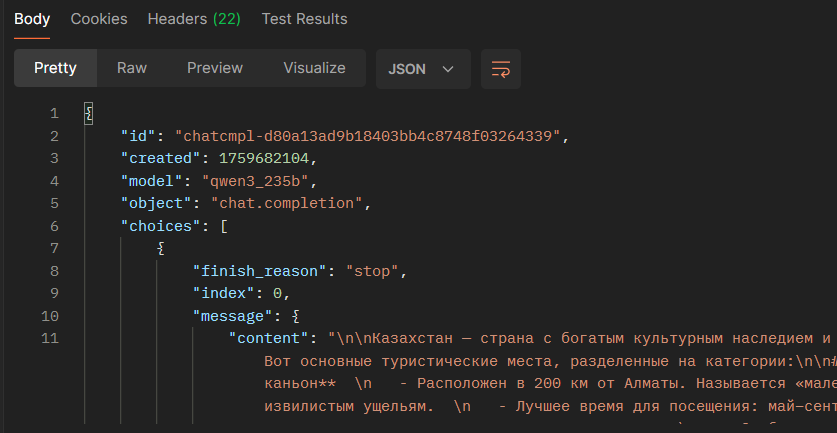This screenshot has width=837, height=433.
Task: Open the JSON format dropdown
Action: coord(421,69)
